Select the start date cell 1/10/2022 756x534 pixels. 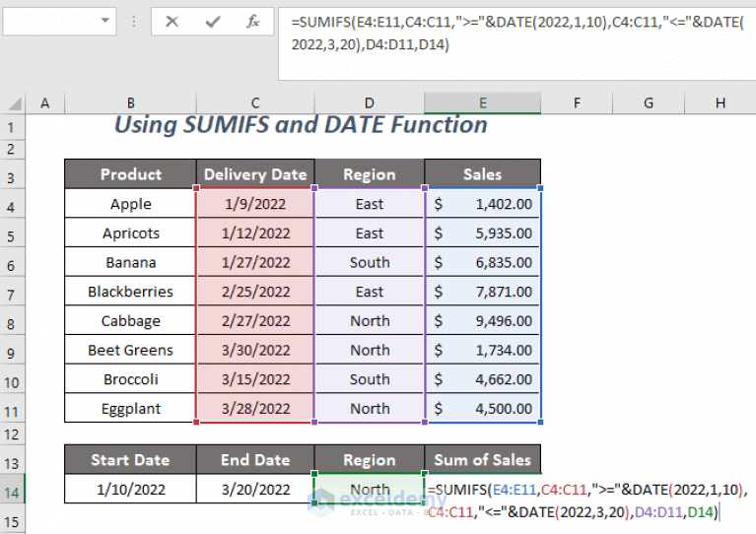pos(131,490)
